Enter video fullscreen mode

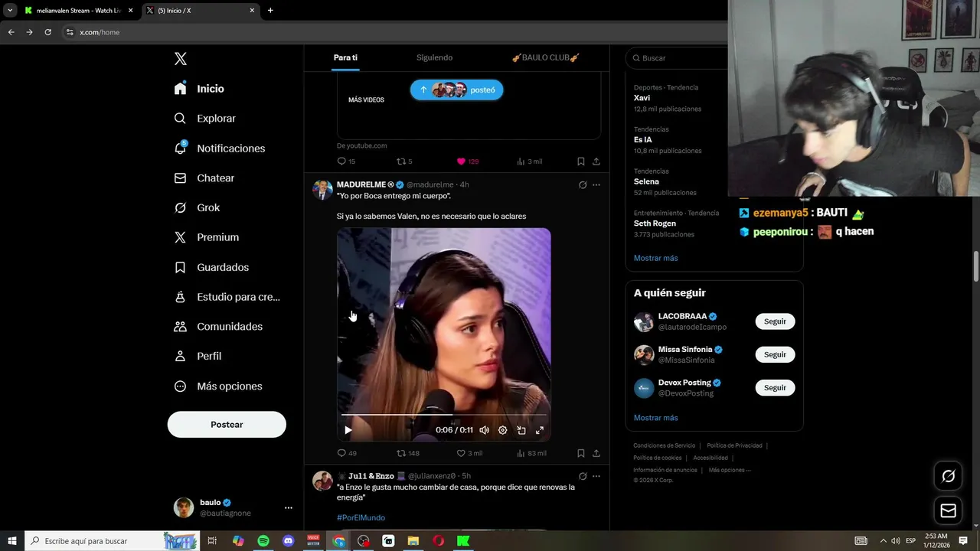coord(540,430)
